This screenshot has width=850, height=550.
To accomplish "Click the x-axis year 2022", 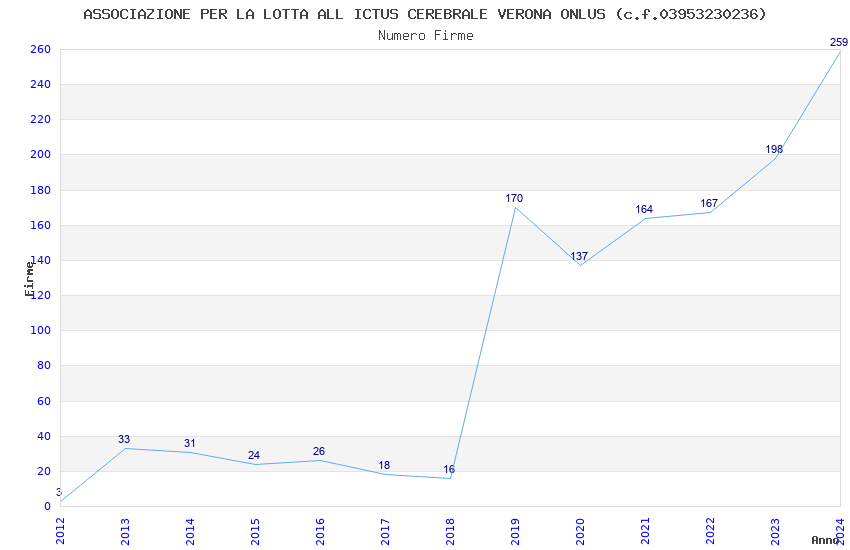I will (711, 531).
